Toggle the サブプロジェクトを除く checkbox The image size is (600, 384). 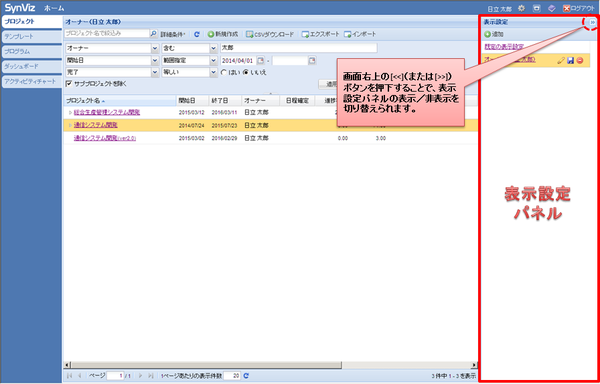pyautogui.click(x=69, y=83)
